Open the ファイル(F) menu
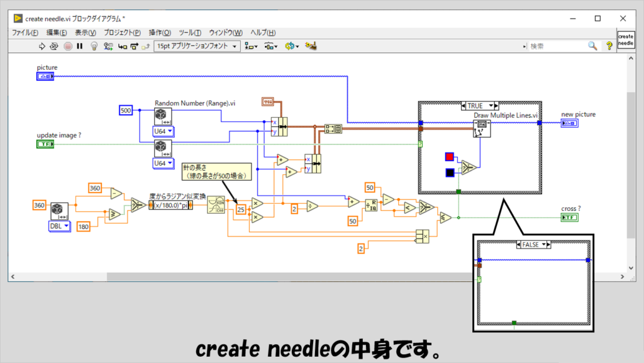644x363 pixels. pos(25,33)
